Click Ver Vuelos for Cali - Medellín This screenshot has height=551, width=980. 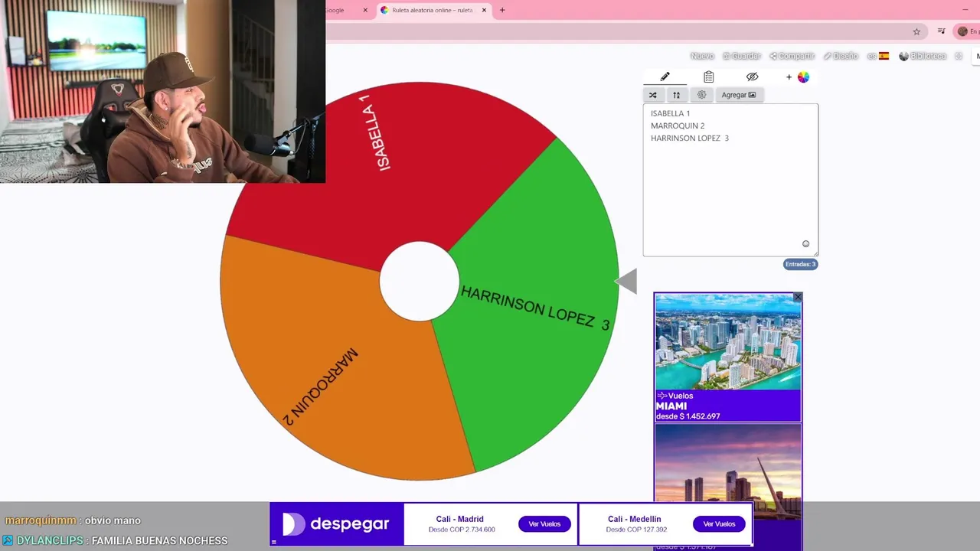(x=719, y=524)
